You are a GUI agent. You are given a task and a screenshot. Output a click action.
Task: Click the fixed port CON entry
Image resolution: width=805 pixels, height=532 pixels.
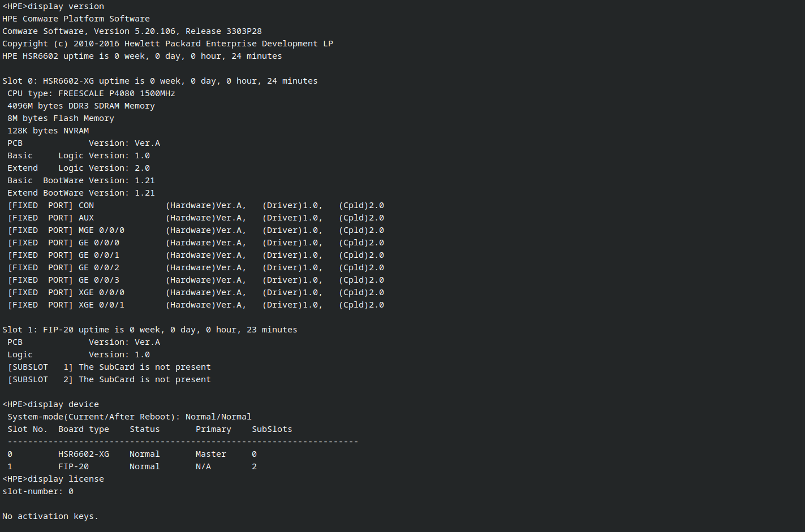86,205
